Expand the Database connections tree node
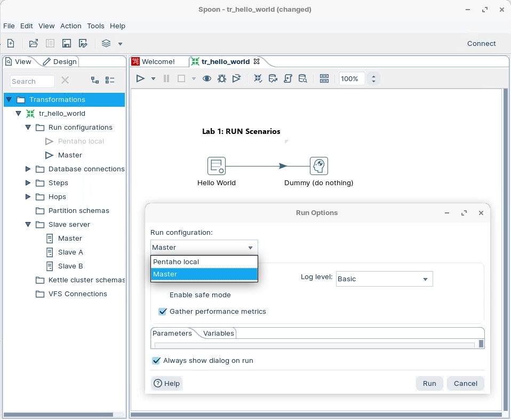The width and height of the screenshot is (511, 420). point(28,169)
